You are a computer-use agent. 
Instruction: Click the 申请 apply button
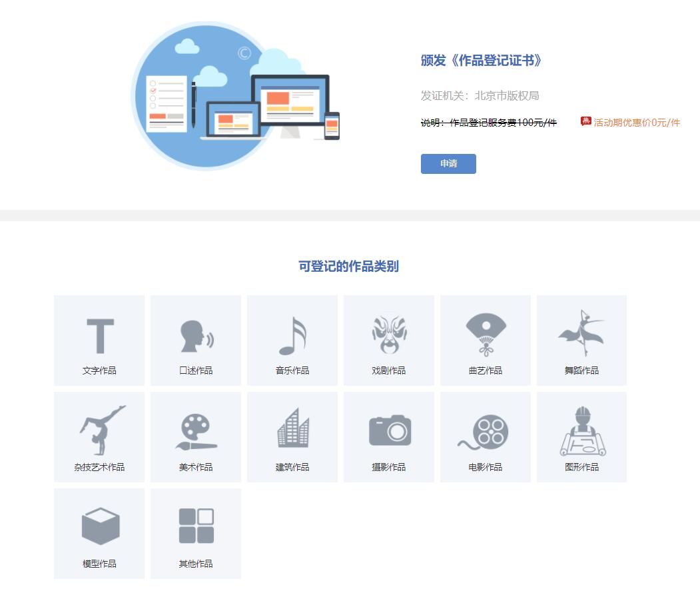click(x=448, y=164)
